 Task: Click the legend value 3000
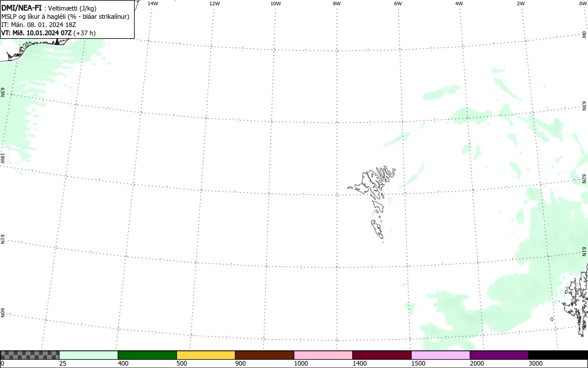pyautogui.click(x=536, y=363)
